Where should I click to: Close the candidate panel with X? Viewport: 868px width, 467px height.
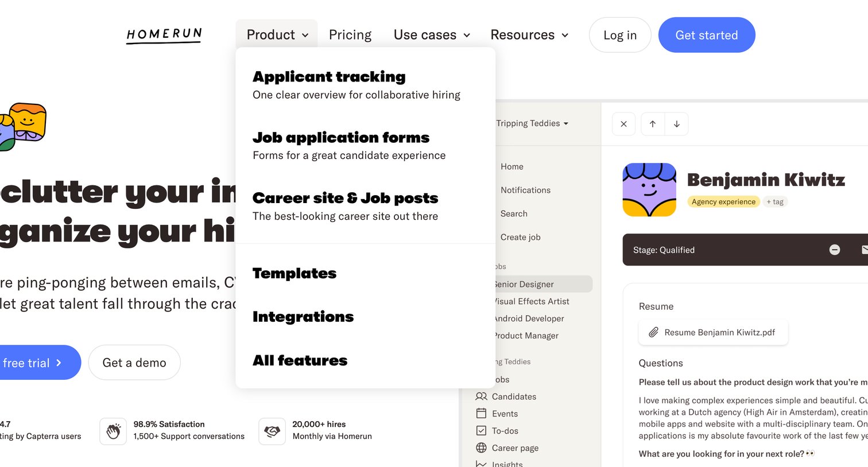click(x=623, y=124)
